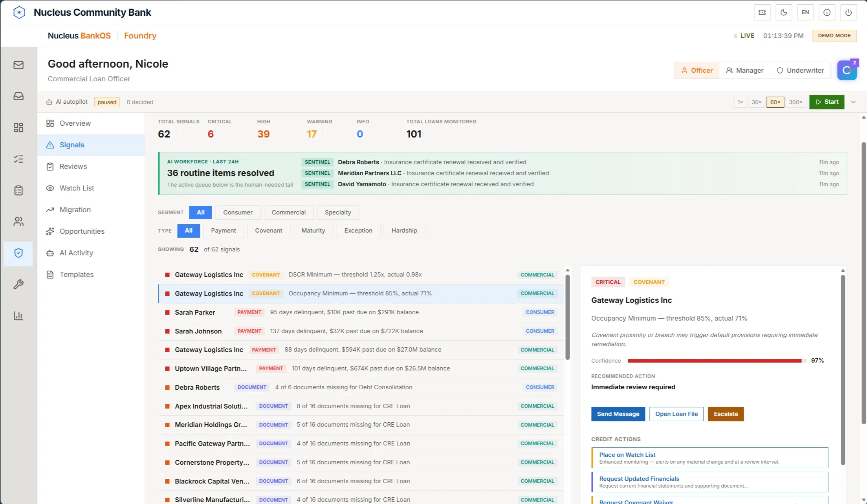The height and width of the screenshot is (504, 867).
Task: Filter segment by Consumer
Action: click(x=238, y=213)
